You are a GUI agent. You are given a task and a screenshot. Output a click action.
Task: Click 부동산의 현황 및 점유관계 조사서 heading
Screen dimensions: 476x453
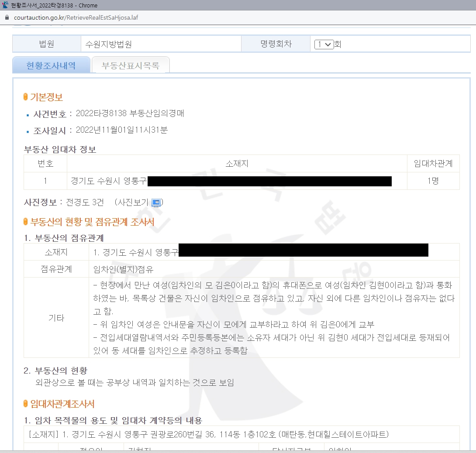[92, 222]
